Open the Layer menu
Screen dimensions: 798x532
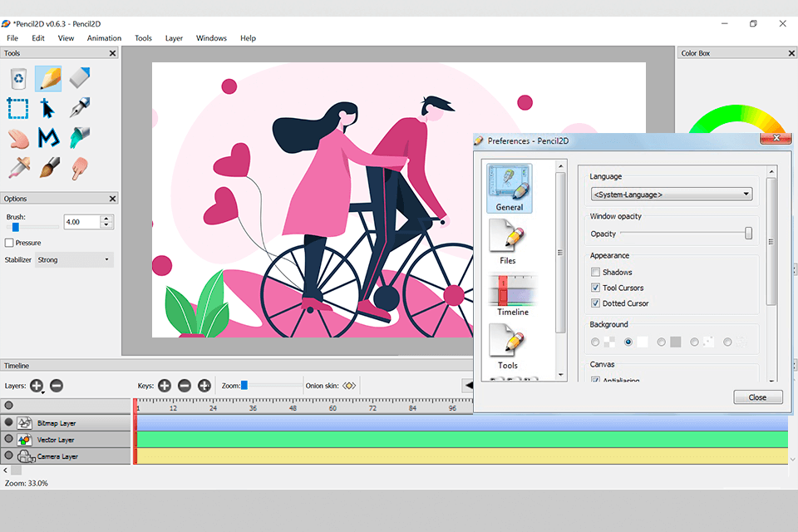(x=174, y=38)
